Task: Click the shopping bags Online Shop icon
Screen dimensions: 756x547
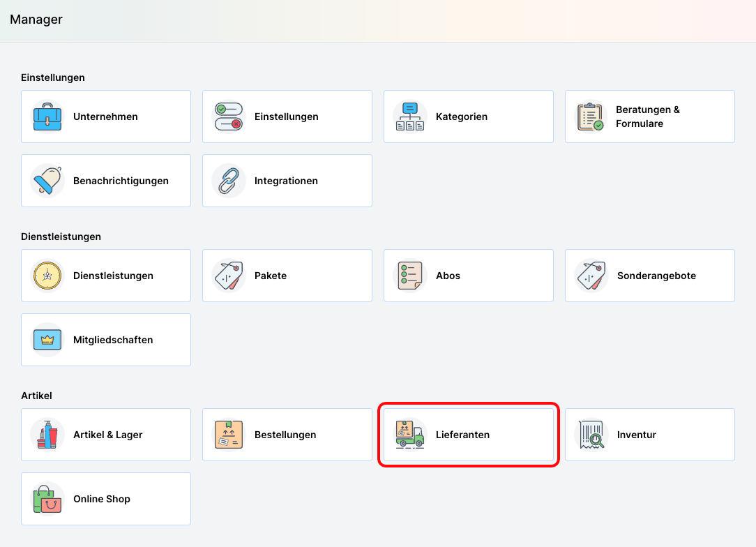Action: (47, 499)
